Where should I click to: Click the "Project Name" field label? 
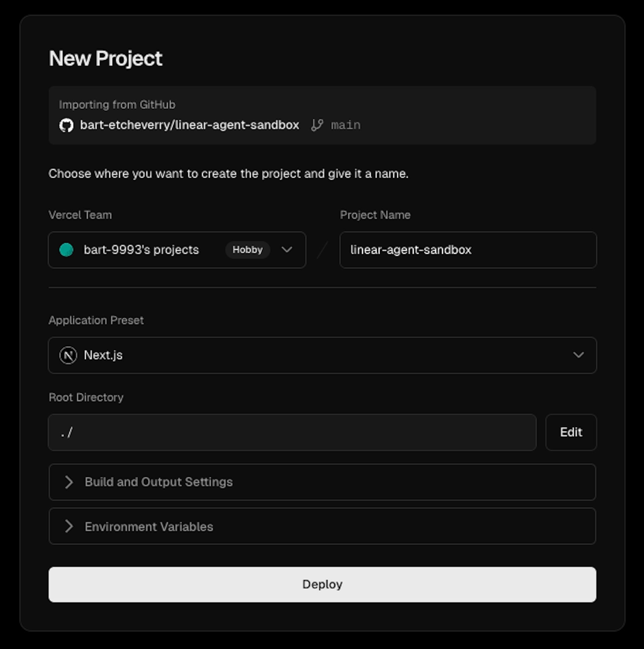pos(375,215)
